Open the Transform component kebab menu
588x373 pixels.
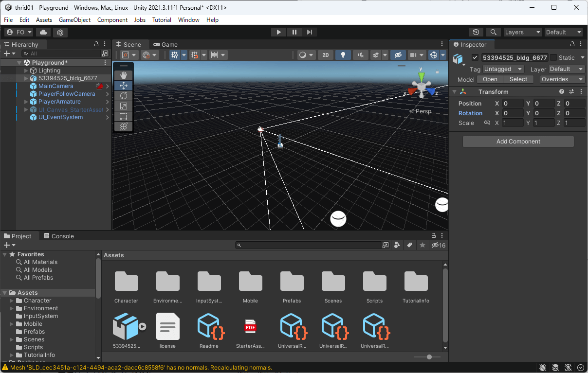coord(581,91)
